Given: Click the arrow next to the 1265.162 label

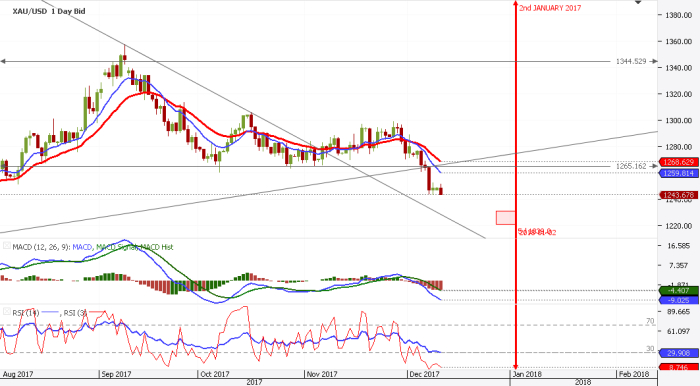Looking at the screenshot, I should [x=654, y=166].
